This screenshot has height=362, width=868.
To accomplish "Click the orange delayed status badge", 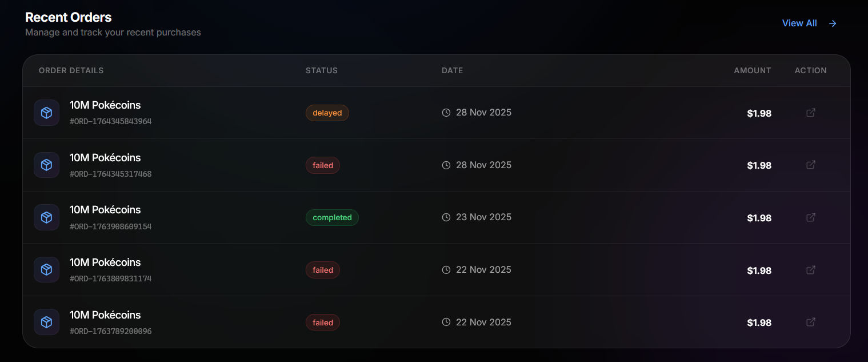I will [x=327, y=113].
